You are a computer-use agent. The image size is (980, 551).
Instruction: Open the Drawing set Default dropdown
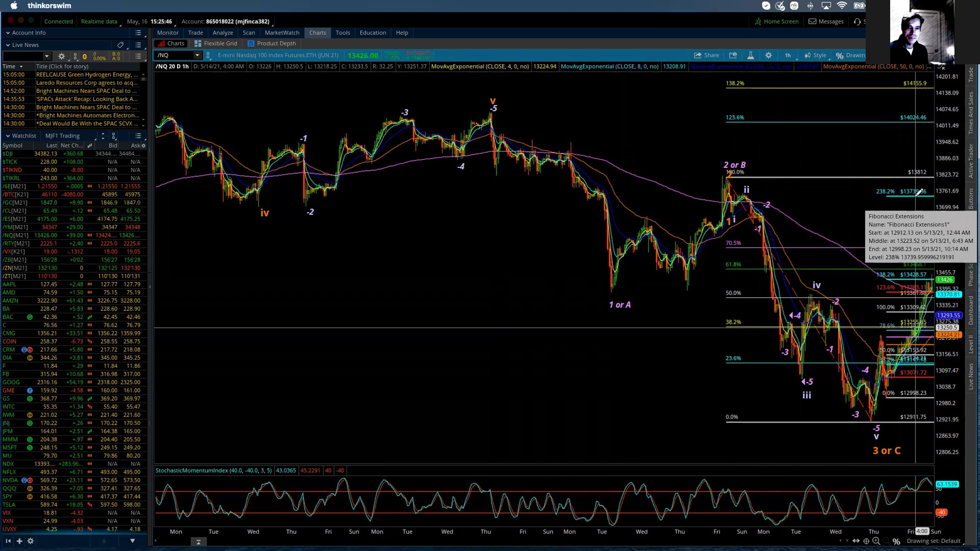pos(933,541)
